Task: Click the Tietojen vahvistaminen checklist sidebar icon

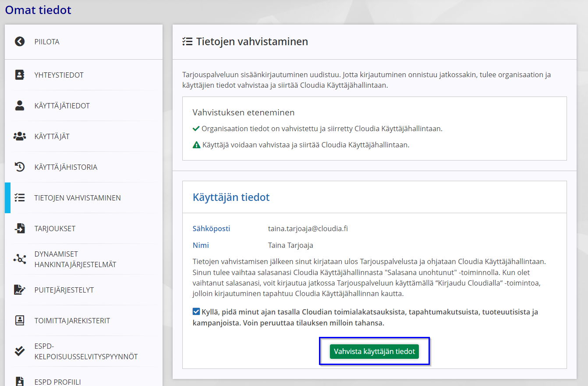Action: (x=19, y=198)
